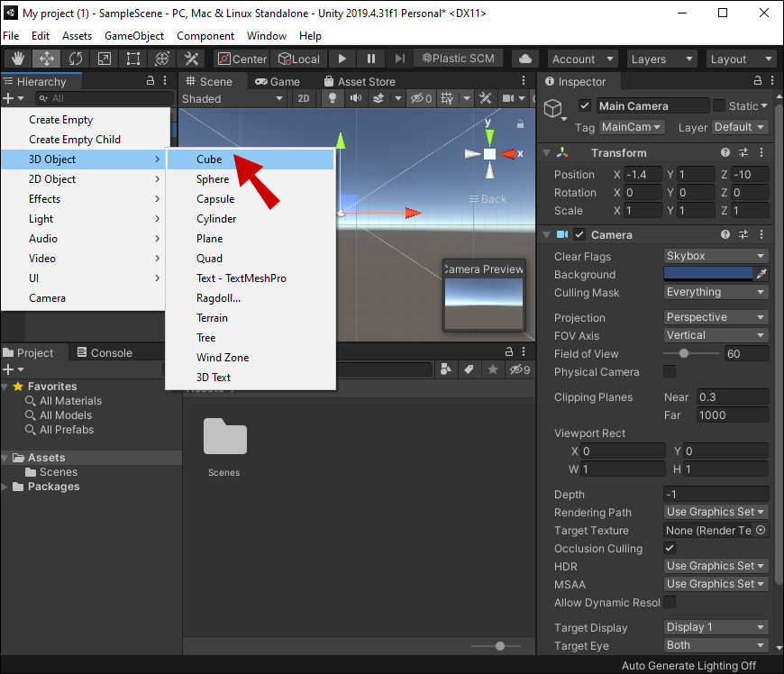Click the Background color swatch
784x674 pixels.
707,274
